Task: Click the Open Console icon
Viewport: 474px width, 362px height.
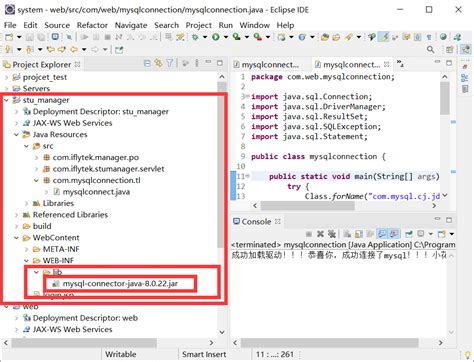Action: (x=442, y=234)
